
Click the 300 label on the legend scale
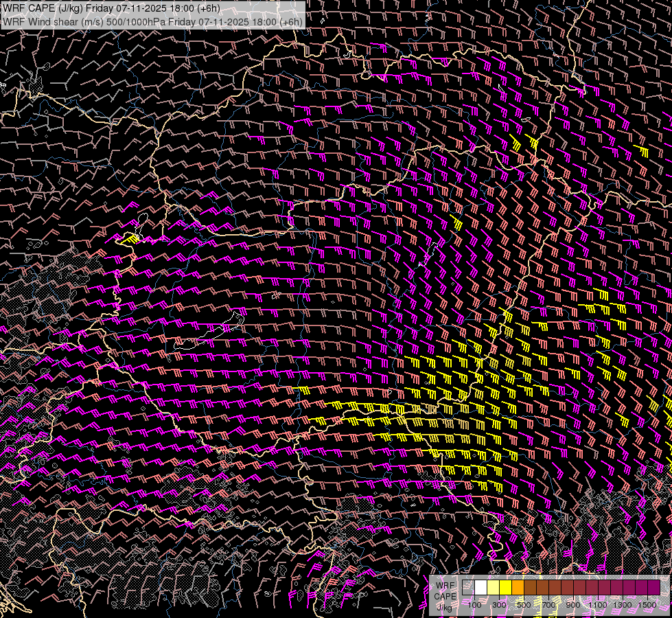(x=499, y=605)
